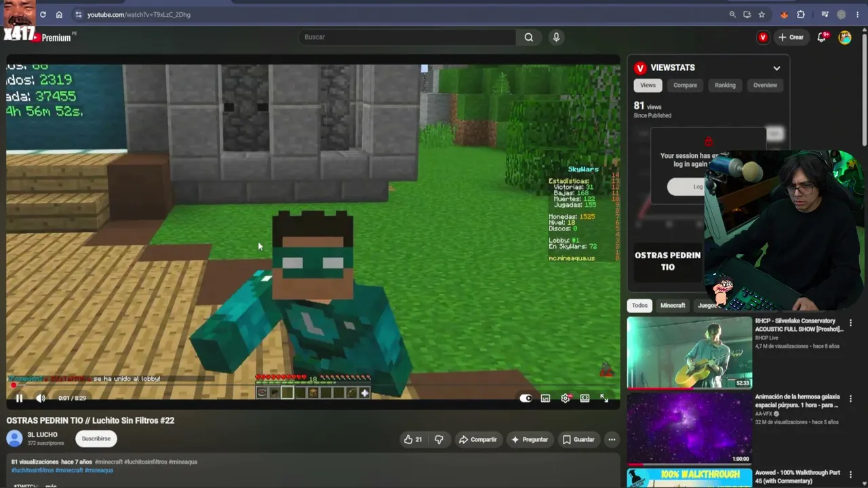Click the browser address bar URL
The image size is (868, 488).
[x=139, y=14]
